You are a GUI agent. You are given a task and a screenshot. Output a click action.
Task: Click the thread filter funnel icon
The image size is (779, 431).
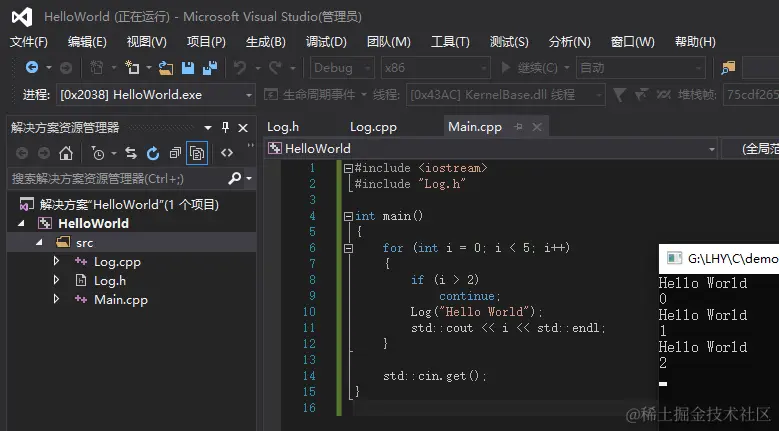pyautogui.click(x=619, y=94)
